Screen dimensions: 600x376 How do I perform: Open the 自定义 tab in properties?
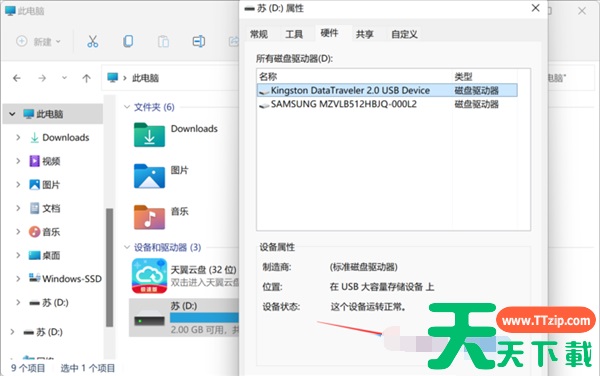tap(404, 34)
